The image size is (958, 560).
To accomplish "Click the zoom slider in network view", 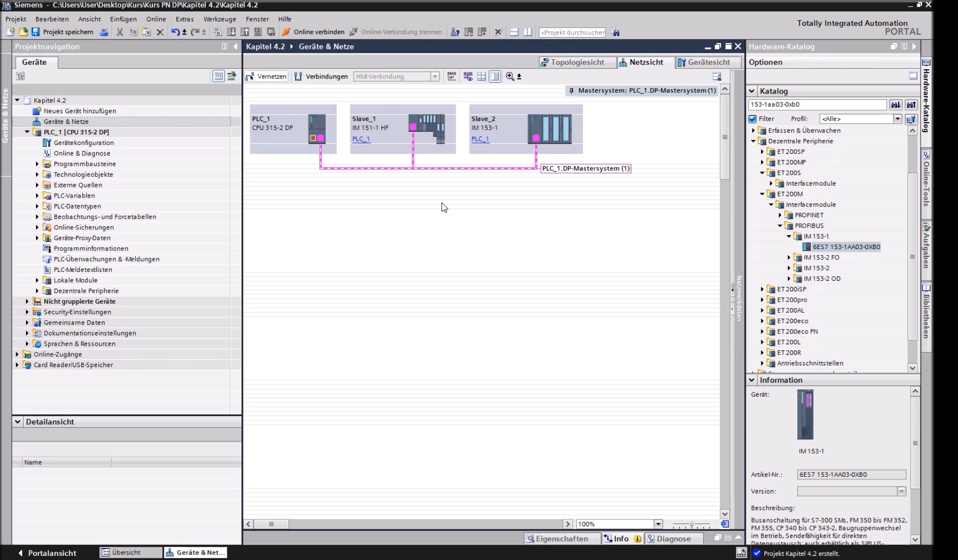I will coord(691,524).
